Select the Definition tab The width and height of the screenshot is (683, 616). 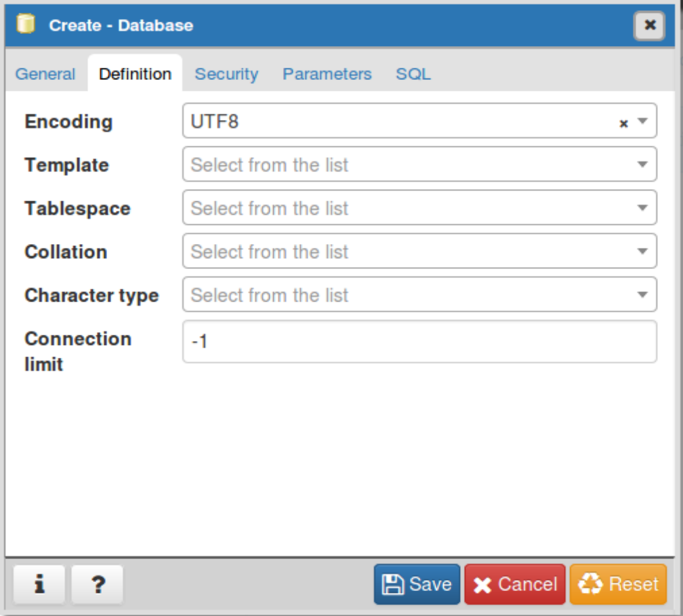click(135, 74)
